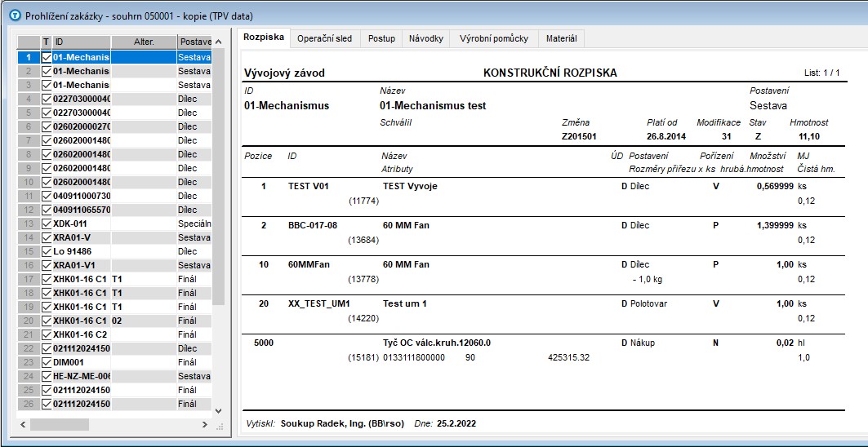Screen dimensions: 868x447
Task: Click TEST Vyvoje name in the report
Action: point(410,187)
